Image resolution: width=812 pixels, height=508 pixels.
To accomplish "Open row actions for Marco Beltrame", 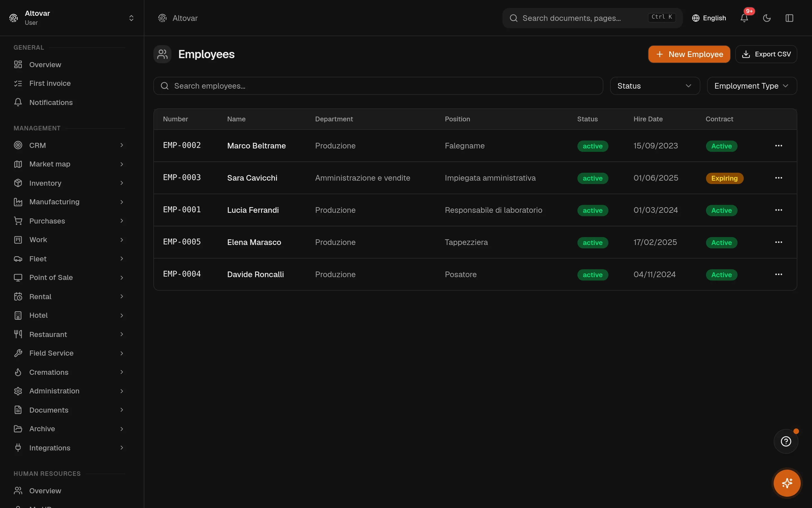I will click(778, 145).
